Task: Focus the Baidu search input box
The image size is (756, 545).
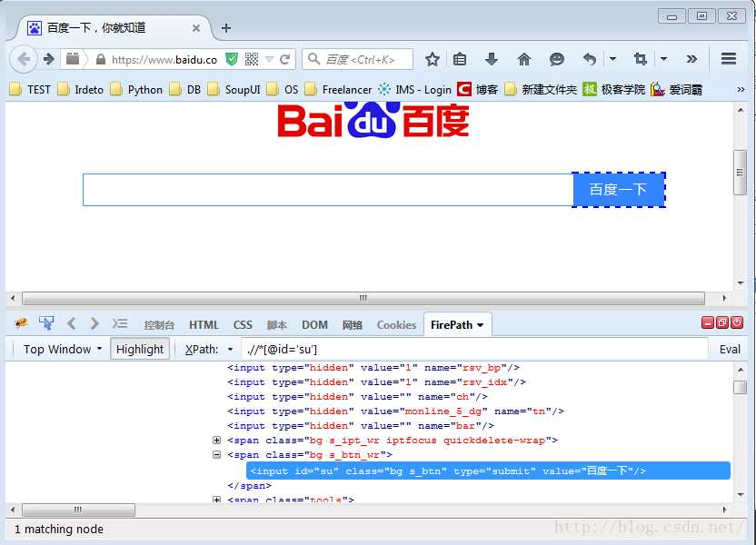Action: [328, 190]
